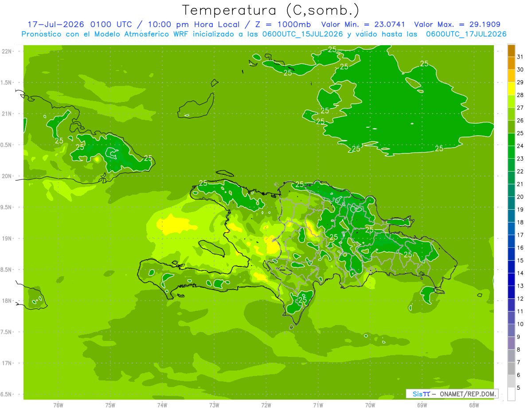The height and width of the screenshot is (411, 532).
Task: Click the blue legend swatch between 15 and 16
Action: coord(511,254)
